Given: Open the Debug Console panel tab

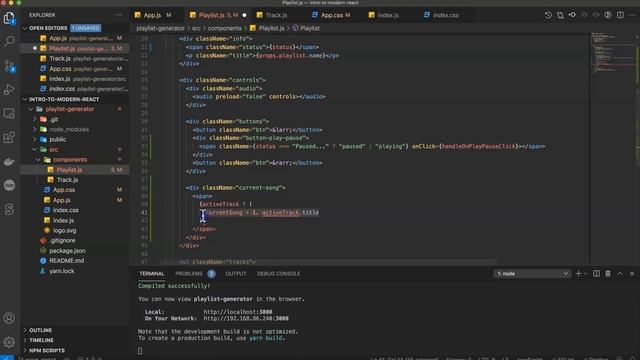Looking at the screenshot, I should coord(278,273).
